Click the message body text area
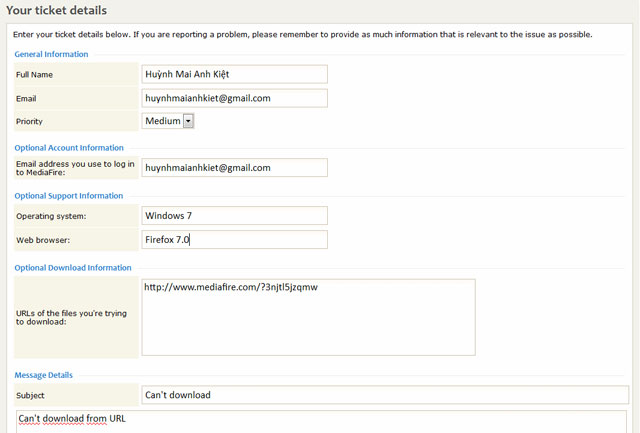This screenshot has height=433, width=640. pyautogui.click(x=320, y=420)
